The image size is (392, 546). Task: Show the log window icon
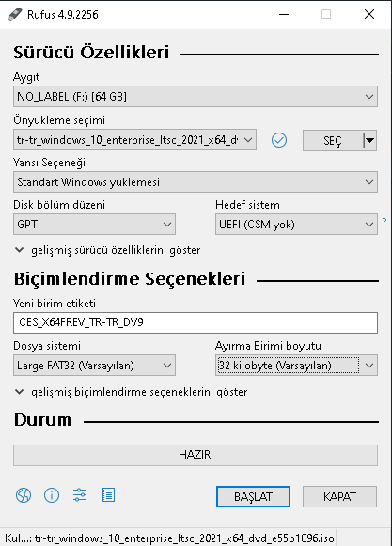(x=108, y=495)
